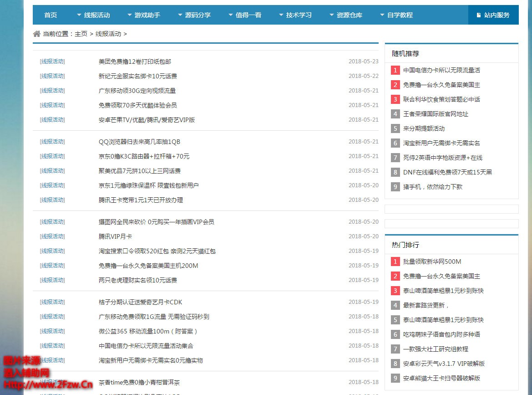Click 主页 in the breadcrumb trail
This screenshot has height=395, width=532.
coord(84,33)
